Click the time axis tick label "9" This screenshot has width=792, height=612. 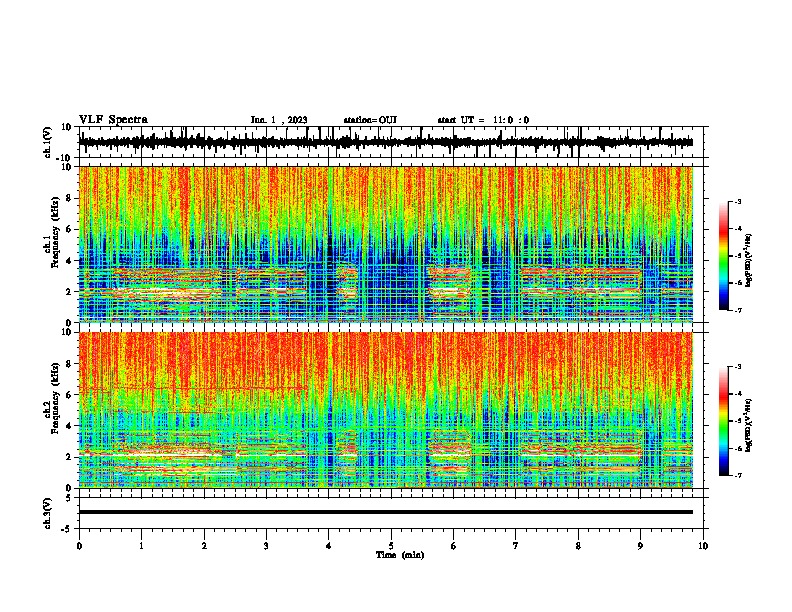640,546
